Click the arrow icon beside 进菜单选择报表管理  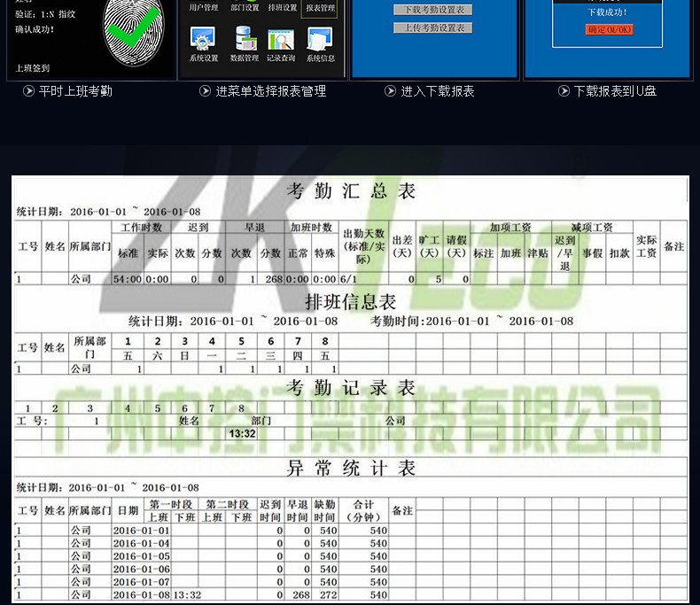[205, 91]
